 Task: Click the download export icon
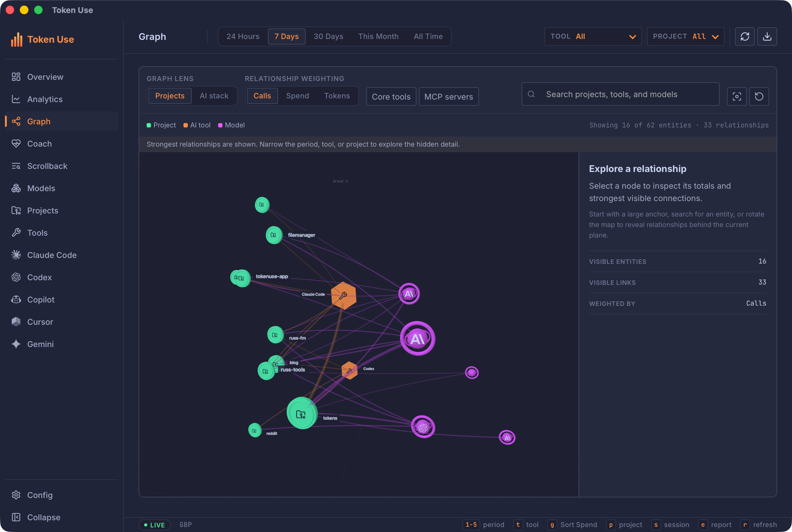(767, 36)
